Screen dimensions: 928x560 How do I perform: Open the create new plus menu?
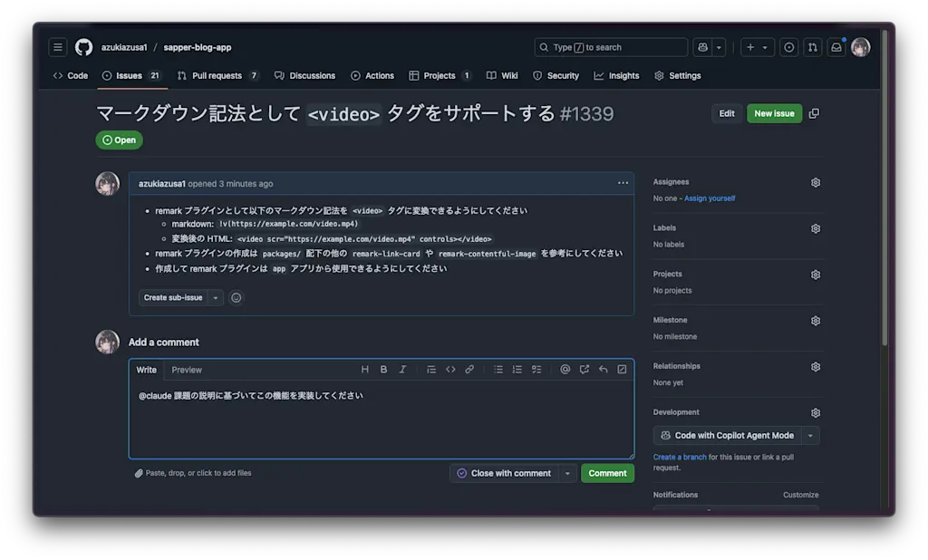tap(757, 47)
